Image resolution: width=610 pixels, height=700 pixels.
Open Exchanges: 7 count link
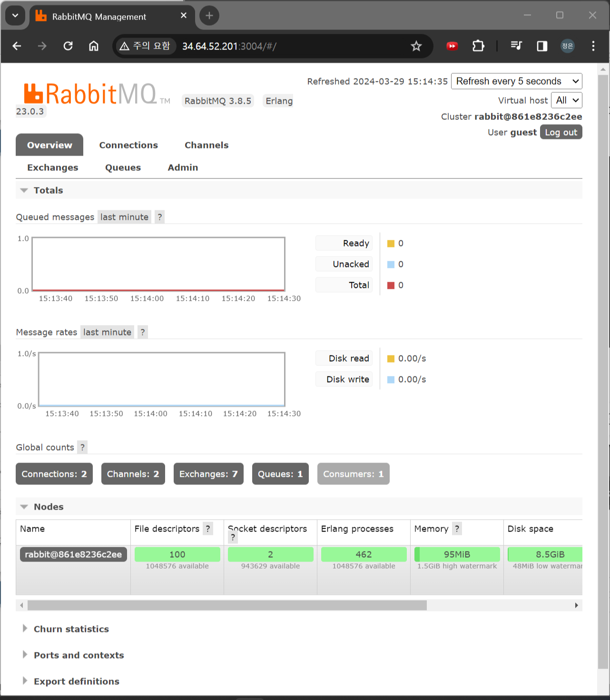coord(208,474)
